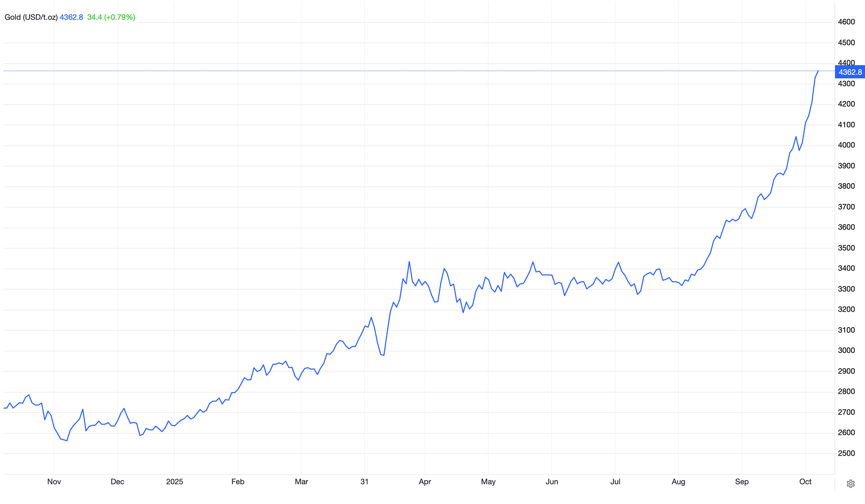Screen dimensions: 865x504
Task: Open chart settings via the gear icon
Action: [850, 484]
